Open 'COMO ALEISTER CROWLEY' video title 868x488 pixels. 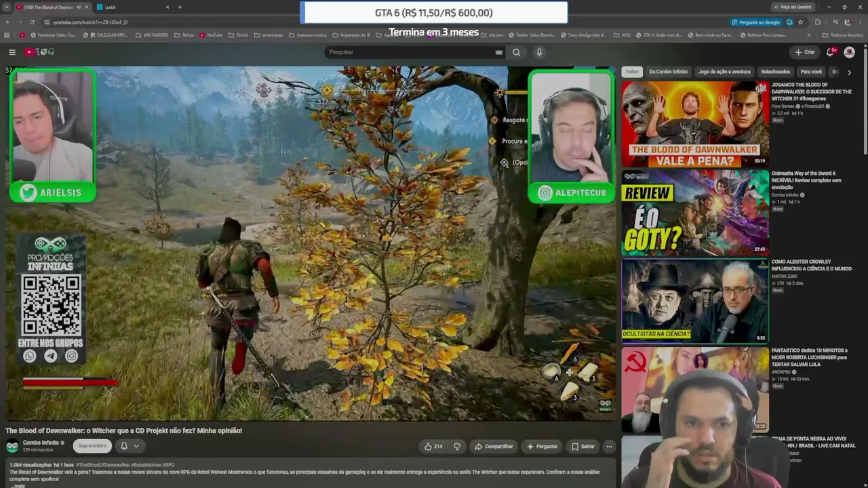coord(811,265)
